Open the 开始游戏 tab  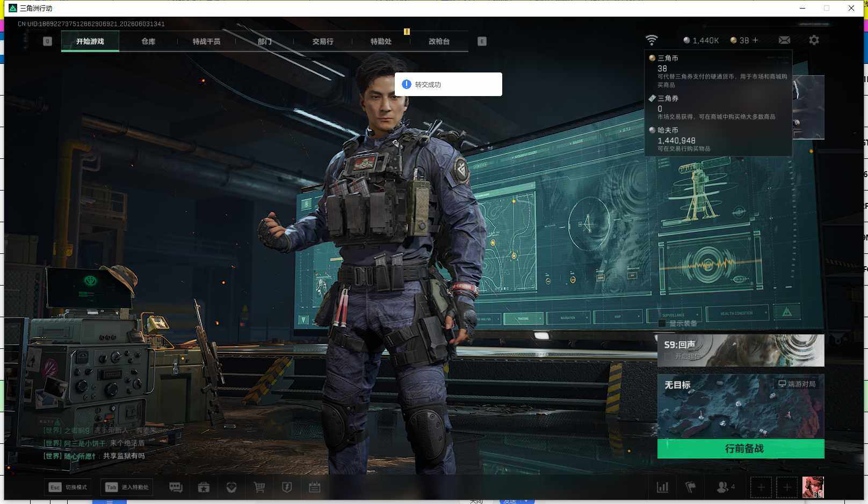(x=90, y=41)
